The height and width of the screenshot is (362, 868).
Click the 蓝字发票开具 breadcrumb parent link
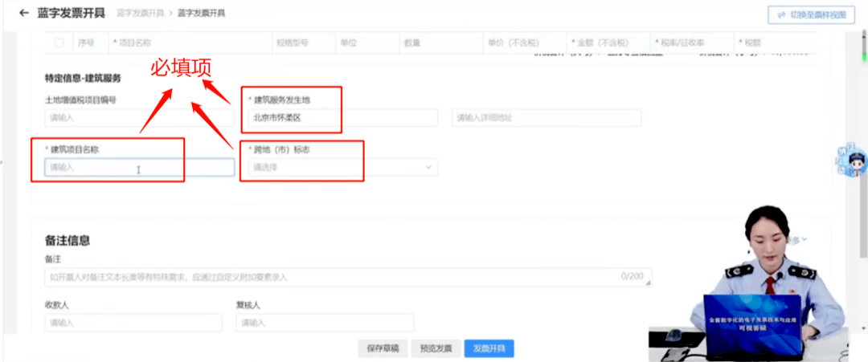141,14
